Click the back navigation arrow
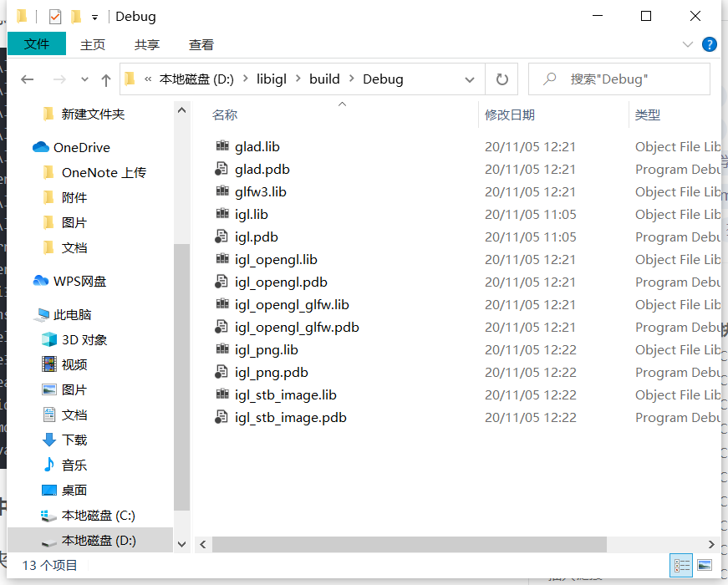Viewport: 728px width, 585px height. click(x=27, y=79)
